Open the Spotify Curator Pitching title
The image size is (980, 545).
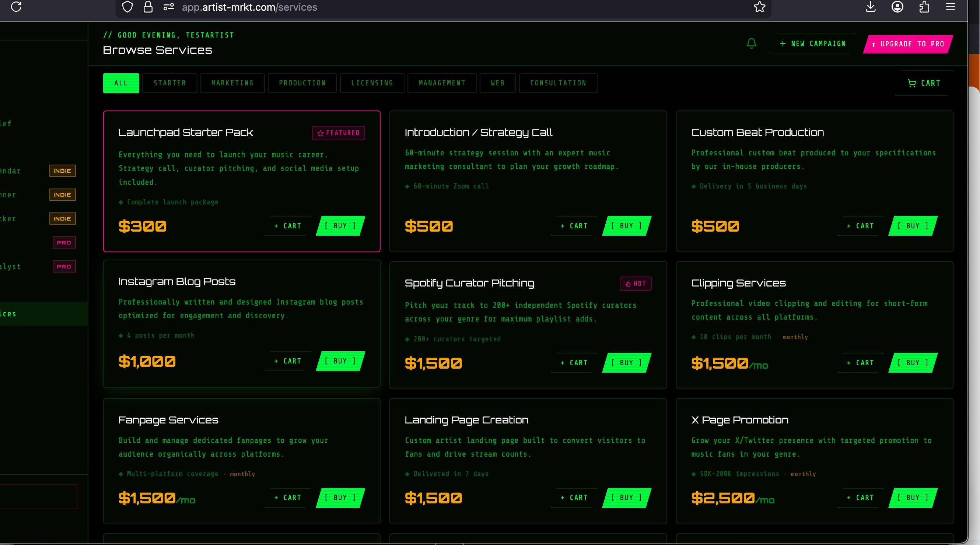tap(469, 283)
